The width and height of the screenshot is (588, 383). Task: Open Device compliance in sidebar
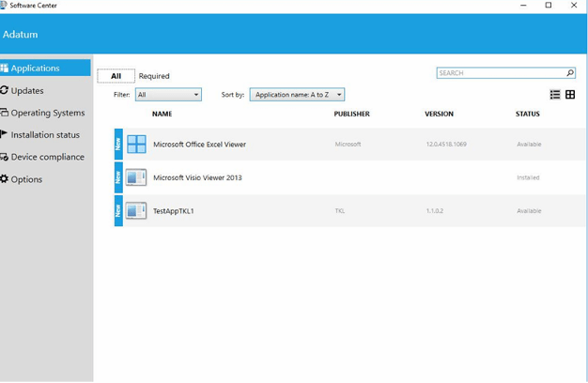tap(47, 157)
